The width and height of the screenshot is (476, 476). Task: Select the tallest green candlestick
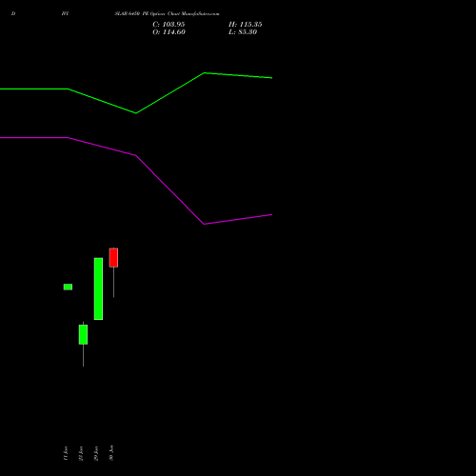tap(98, 288)
